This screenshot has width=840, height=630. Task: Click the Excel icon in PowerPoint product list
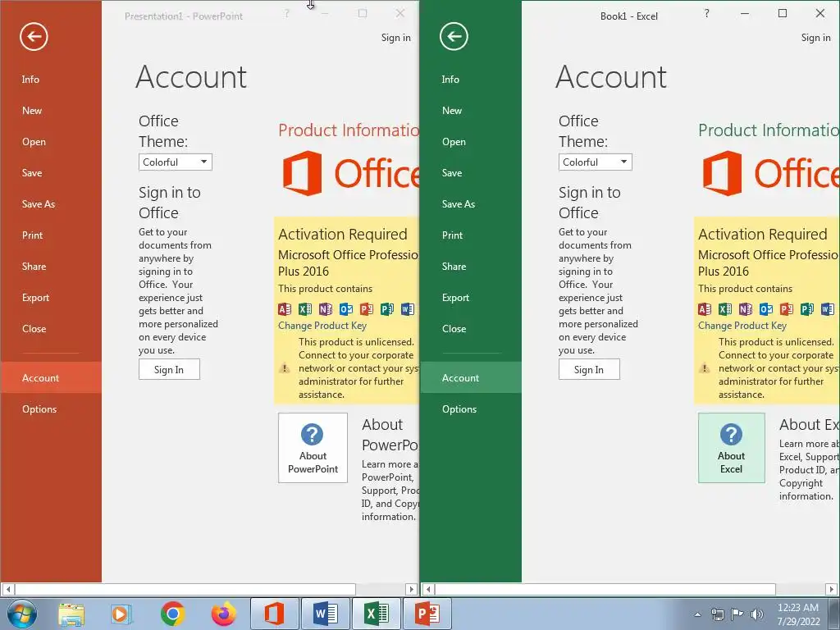[x=305, y=309]
